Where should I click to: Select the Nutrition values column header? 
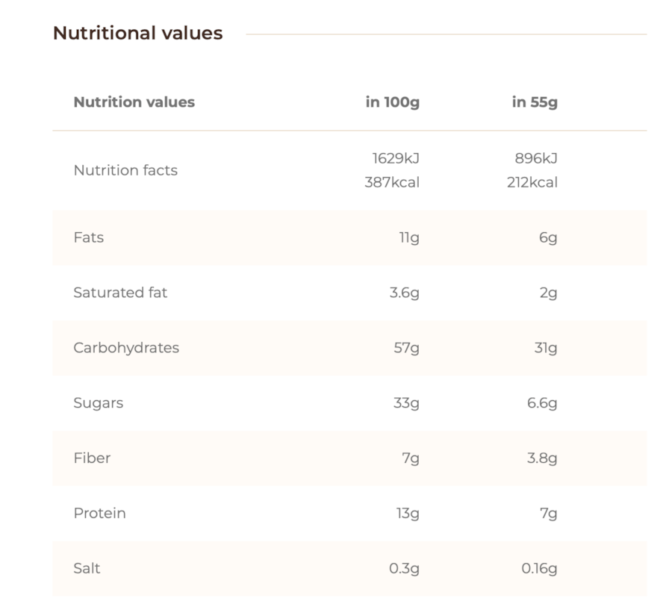coord(134,102)
